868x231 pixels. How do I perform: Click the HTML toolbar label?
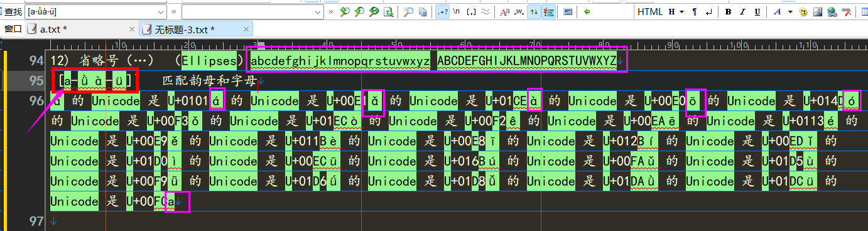pos(649,11)
